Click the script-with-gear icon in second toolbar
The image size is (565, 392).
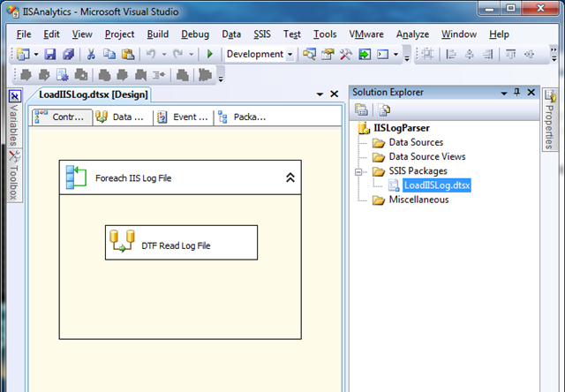pos(63,75)
